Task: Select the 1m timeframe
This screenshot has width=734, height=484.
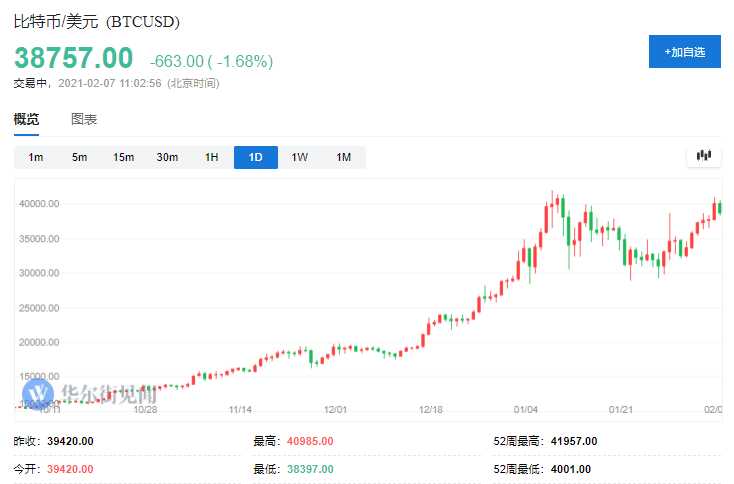Action: (36, 157)
